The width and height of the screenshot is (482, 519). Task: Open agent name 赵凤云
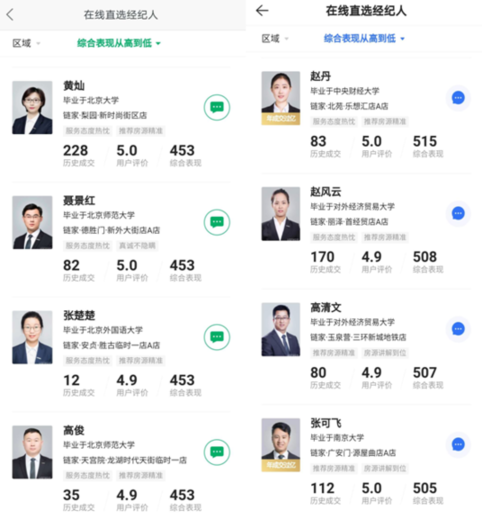tap(326, 192)
